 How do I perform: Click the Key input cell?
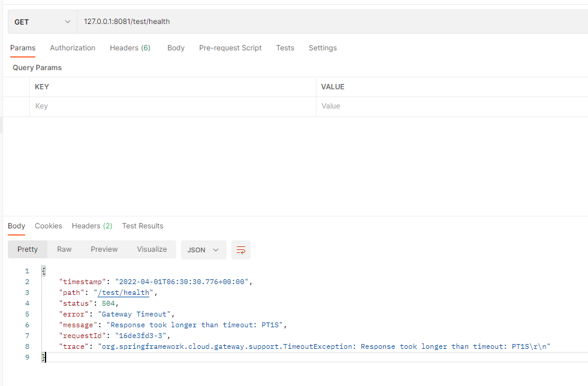coord(173,107)
